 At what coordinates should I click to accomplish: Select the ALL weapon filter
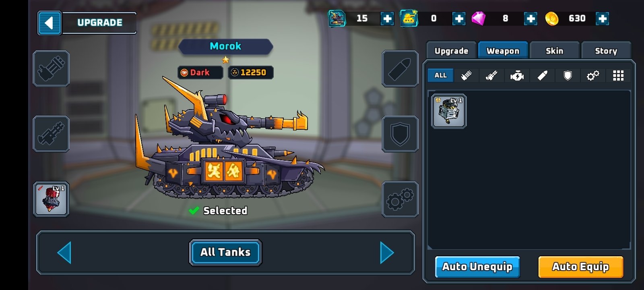pyautogui.click(x=441, y=75)
